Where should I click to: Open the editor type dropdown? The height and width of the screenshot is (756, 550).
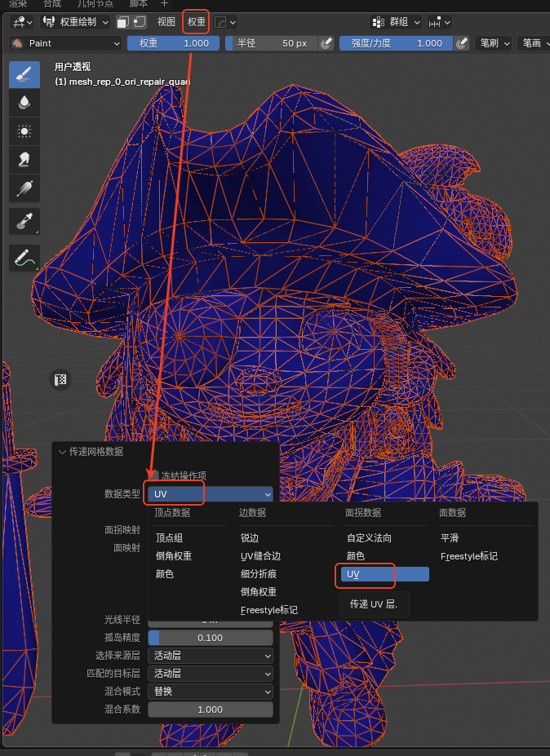click(x=22, y=22)
